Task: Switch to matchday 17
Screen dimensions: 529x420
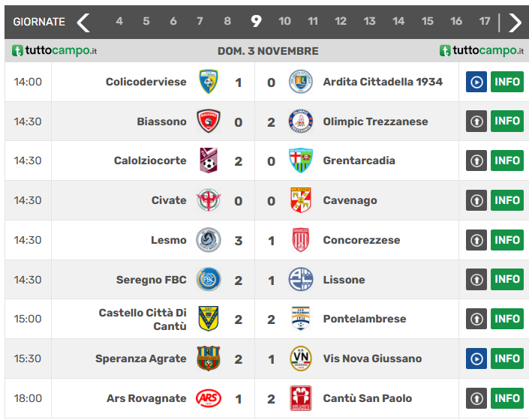Action: click(x=485, y=22)
